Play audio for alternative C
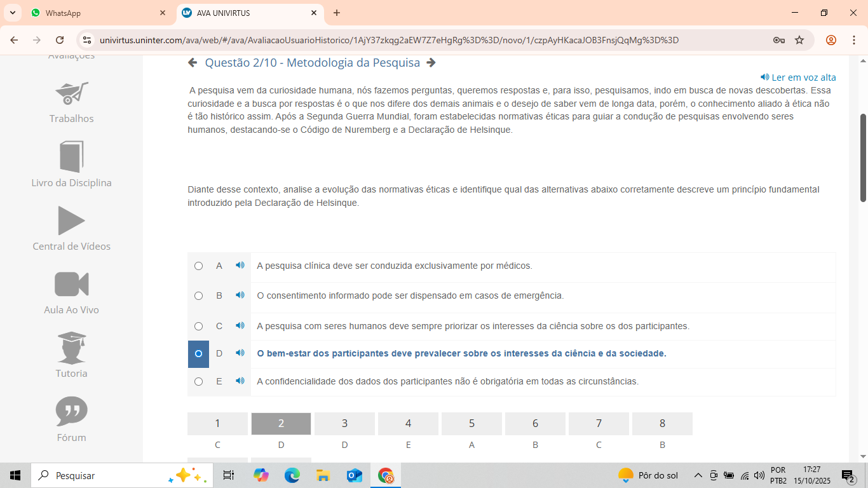 240,326
